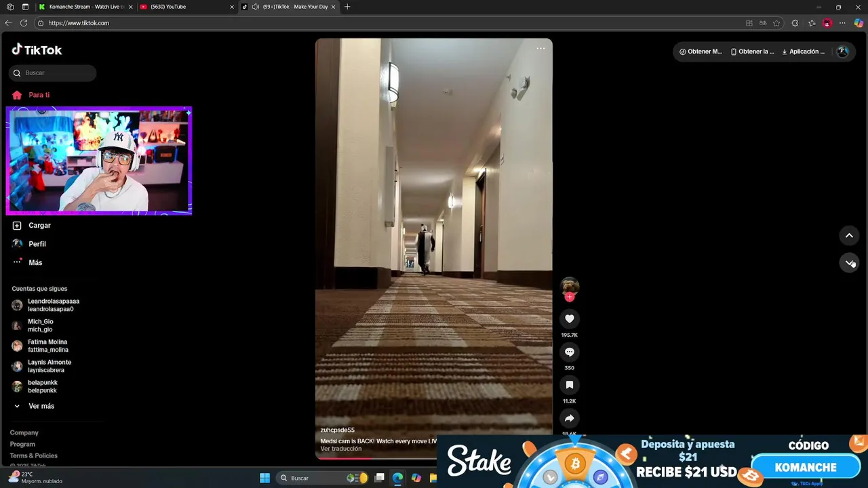Click the zuhcpsde55 username on video

coord(338,430)
